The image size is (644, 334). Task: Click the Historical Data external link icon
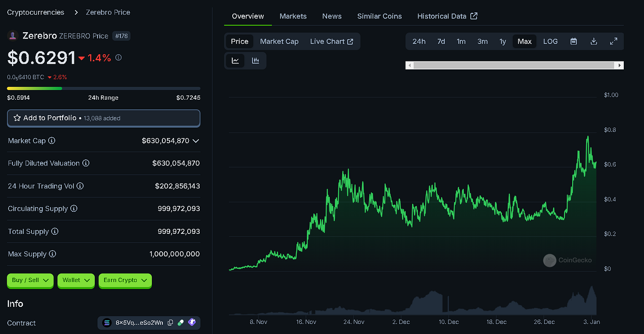pyautogui.click(x=474, y=16)
